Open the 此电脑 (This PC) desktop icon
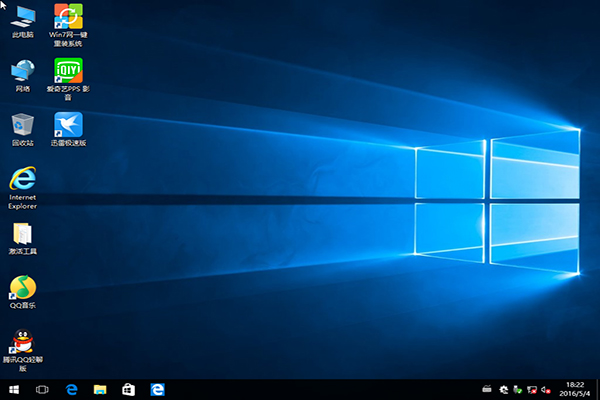 (x=22, y=17)
